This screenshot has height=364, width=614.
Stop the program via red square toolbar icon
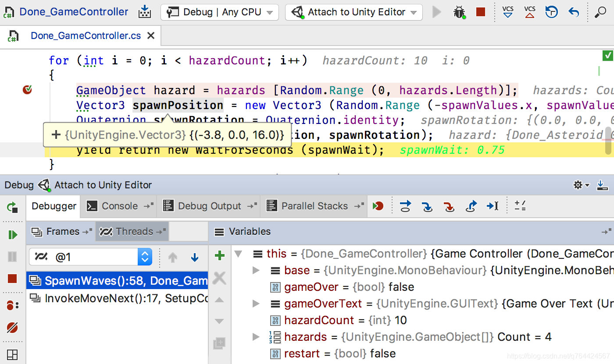[480, 12]
